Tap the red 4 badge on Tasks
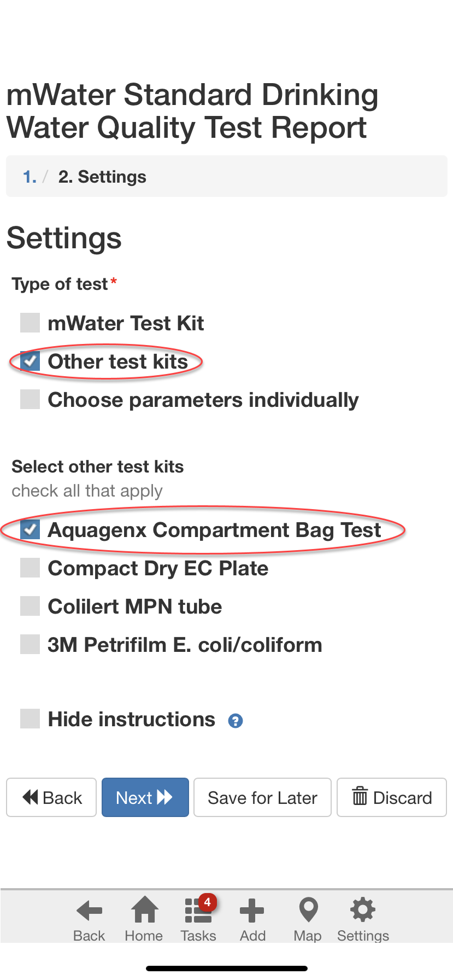The height and width of the screenshot is (980, 453). [208, 902]
